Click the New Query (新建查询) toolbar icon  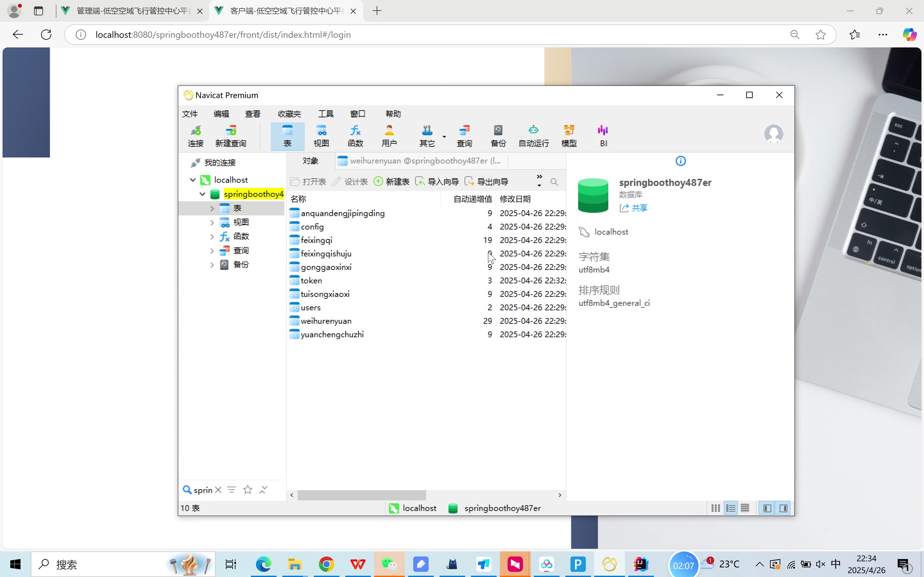coord(231,136)
